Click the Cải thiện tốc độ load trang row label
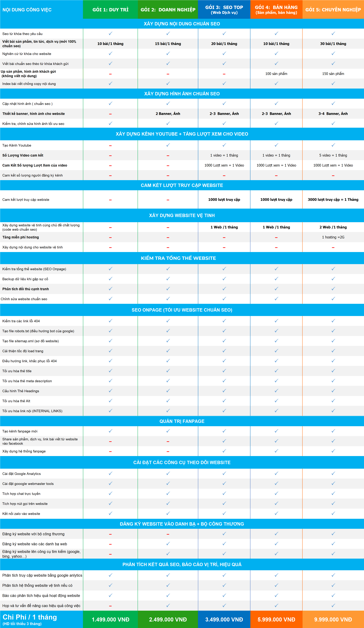The height and width of the screenshot is (628, 364). pyautogui.click(x=23, y=351)
